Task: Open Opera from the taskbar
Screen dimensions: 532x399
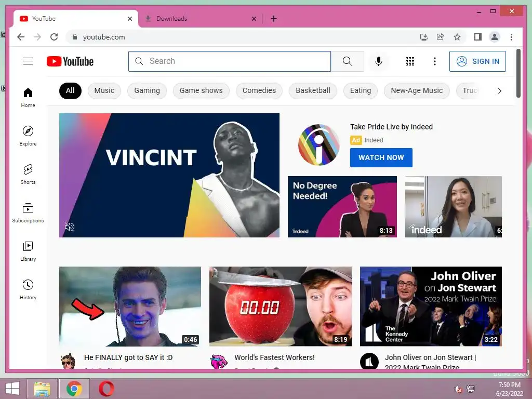Action: [x=107, y=389]
